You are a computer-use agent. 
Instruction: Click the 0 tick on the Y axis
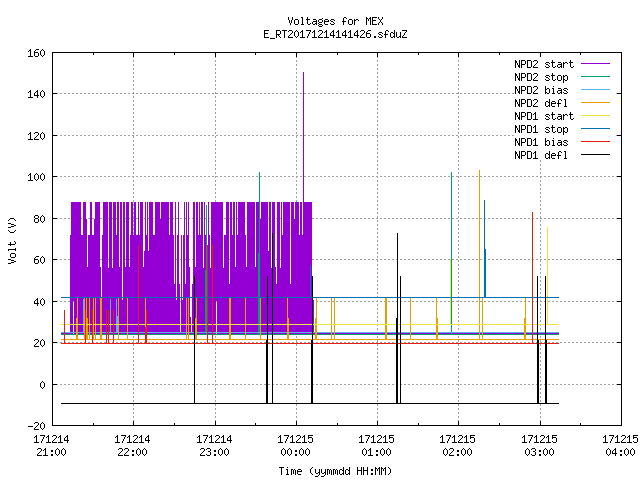click(x=42, y=384)
